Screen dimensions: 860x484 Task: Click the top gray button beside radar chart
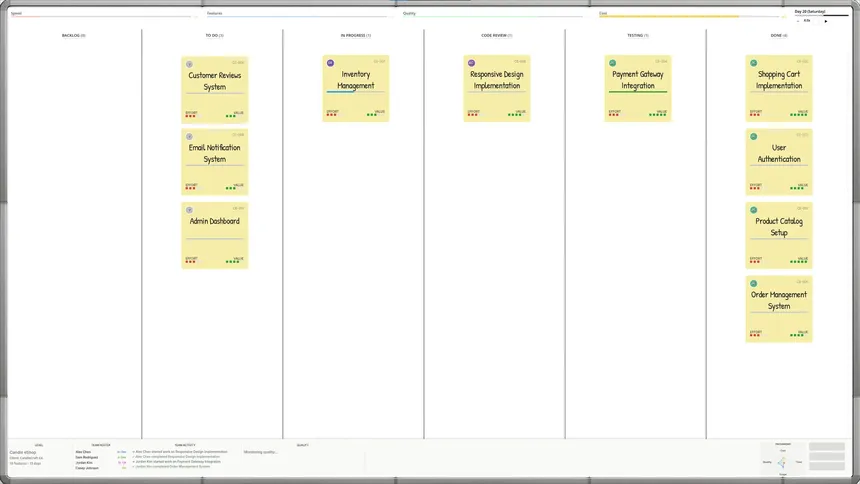(827, 447)
